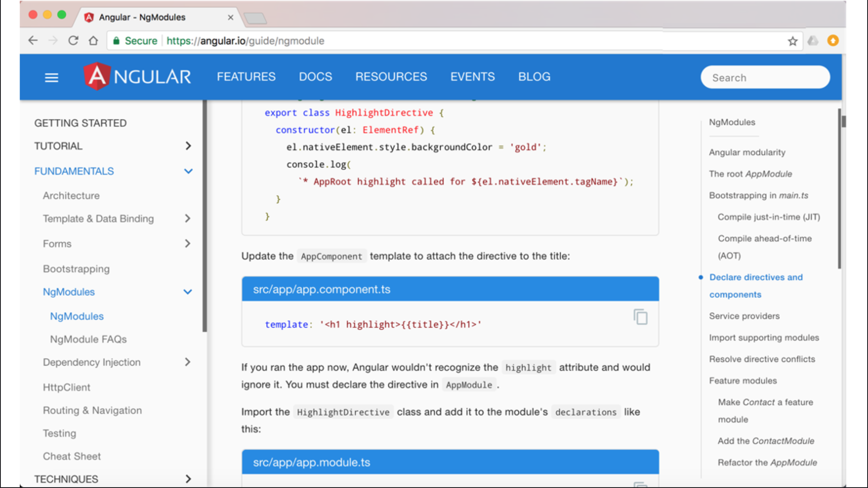This screenshot has height=488, width=868.
Task: Click the orange extension icon in toolbar
Action: [x=832, y=41]
